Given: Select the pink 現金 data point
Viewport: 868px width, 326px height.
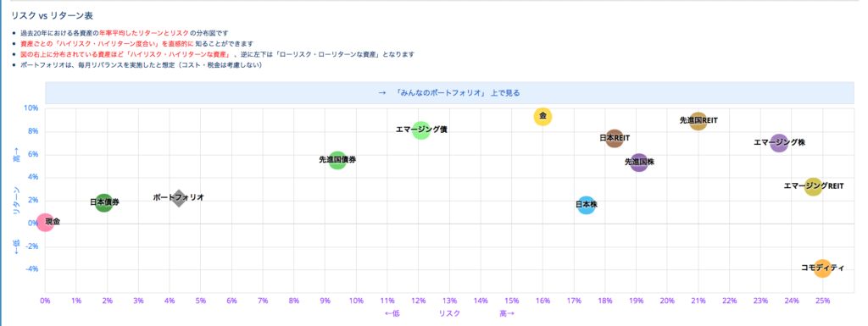Looking at the screenshot, I should [x=45, y=223].
